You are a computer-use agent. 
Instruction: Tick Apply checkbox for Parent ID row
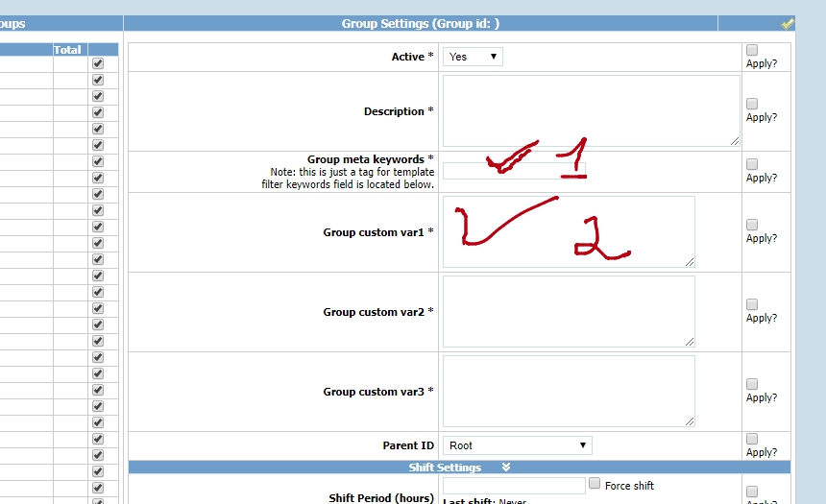click(x=752, y=439)
